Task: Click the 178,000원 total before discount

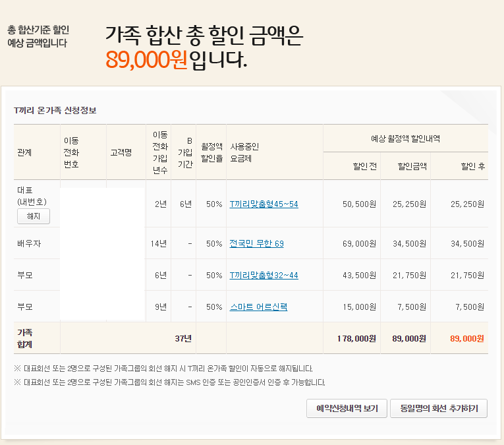Action: (x=356, y=338)
